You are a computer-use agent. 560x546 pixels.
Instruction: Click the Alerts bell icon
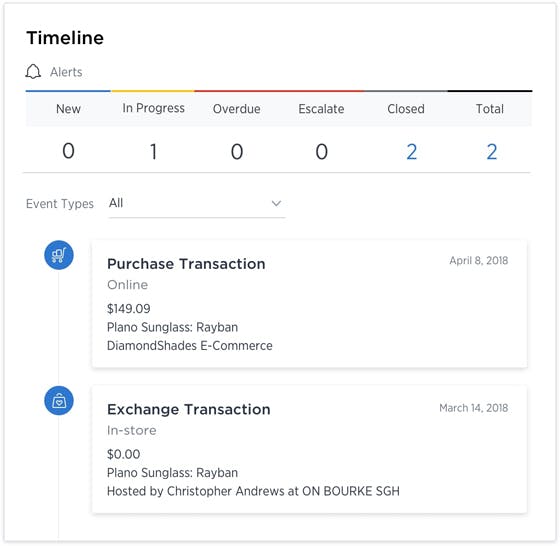pos(33,72)
